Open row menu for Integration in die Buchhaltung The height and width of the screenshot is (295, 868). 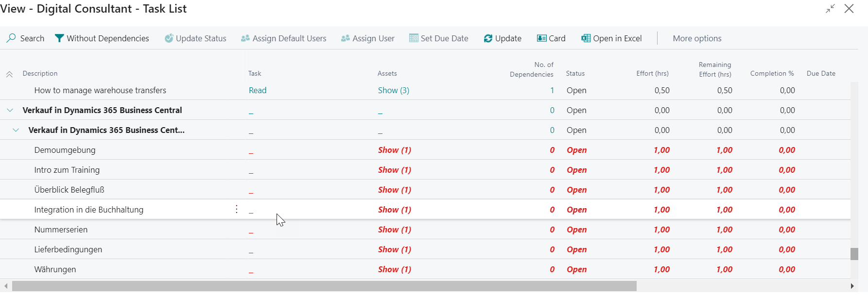237,209
